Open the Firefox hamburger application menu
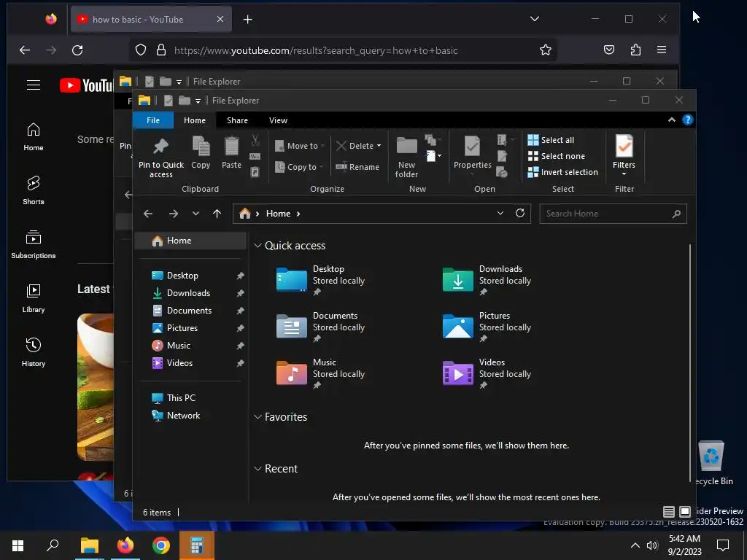Screen dimensions: 747x560 661,50
